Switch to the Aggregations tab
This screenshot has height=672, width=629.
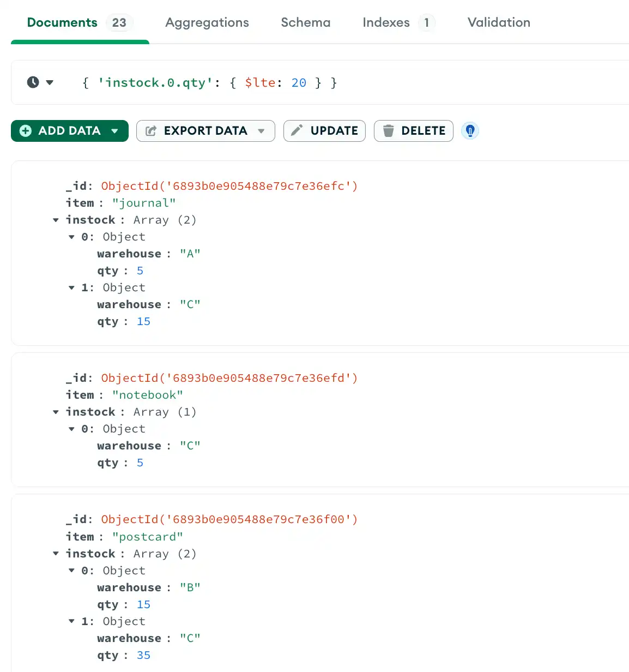click(207, 22)
